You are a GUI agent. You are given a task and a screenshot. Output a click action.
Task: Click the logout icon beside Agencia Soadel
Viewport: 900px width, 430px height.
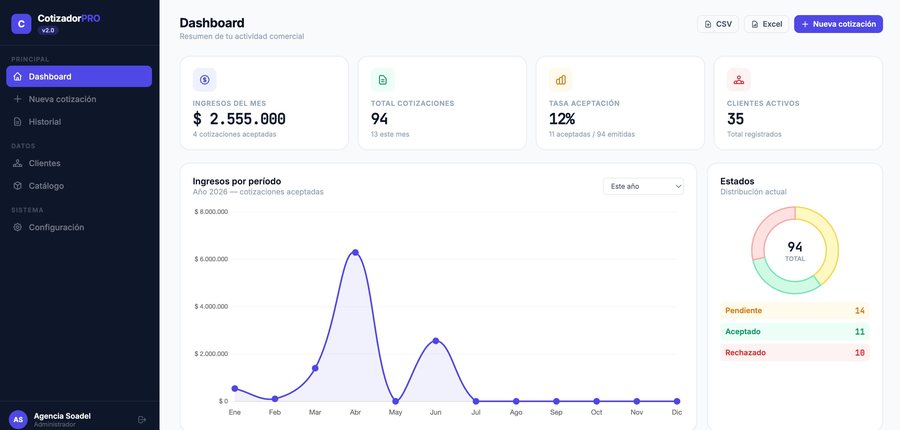click(142, 420)
